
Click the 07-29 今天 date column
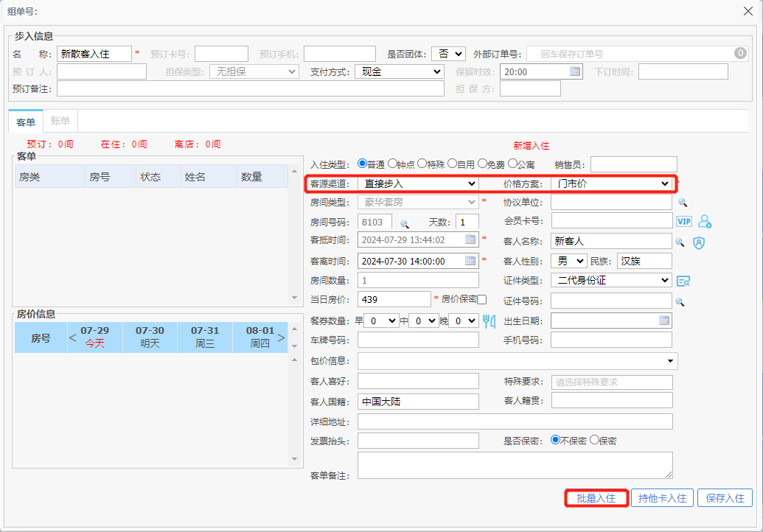(95, 337)
